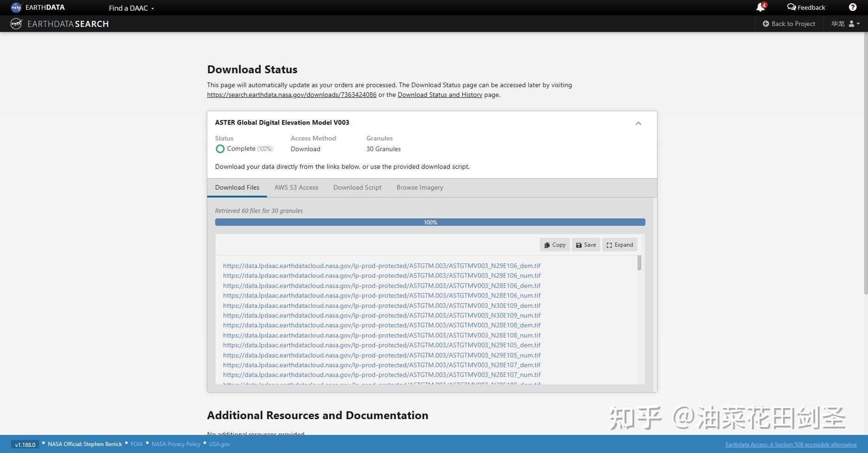
Task: Click the Download Status heading
Action: point(252,70)
